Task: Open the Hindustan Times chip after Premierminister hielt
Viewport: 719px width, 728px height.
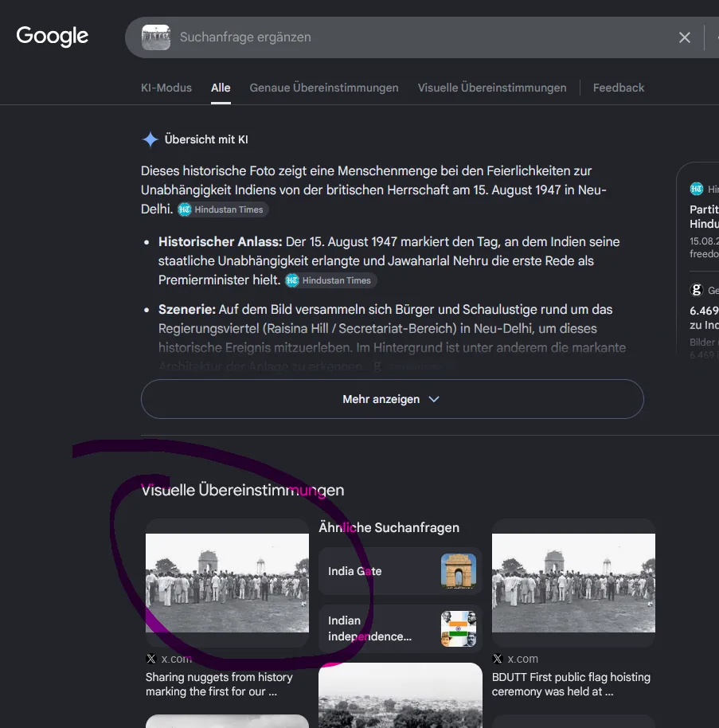Action: click(330, 280)
